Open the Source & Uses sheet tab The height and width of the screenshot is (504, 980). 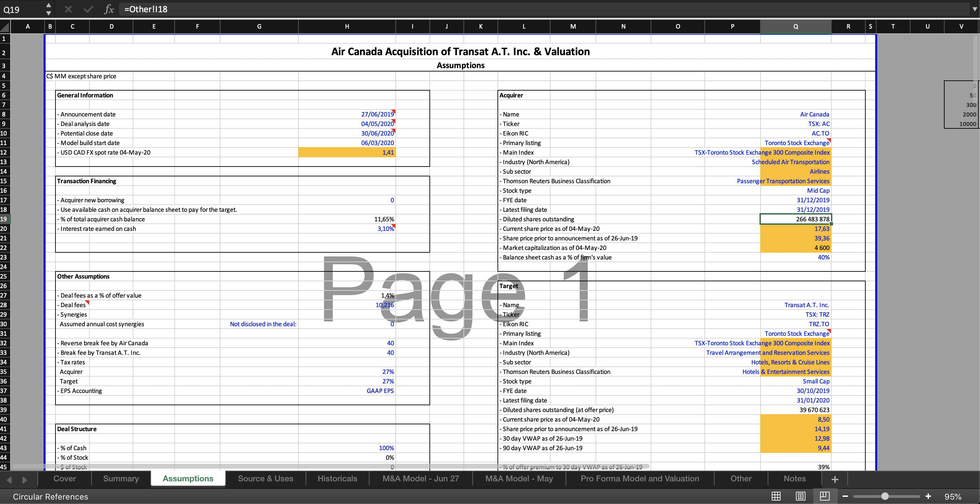[x=265, y=478]
